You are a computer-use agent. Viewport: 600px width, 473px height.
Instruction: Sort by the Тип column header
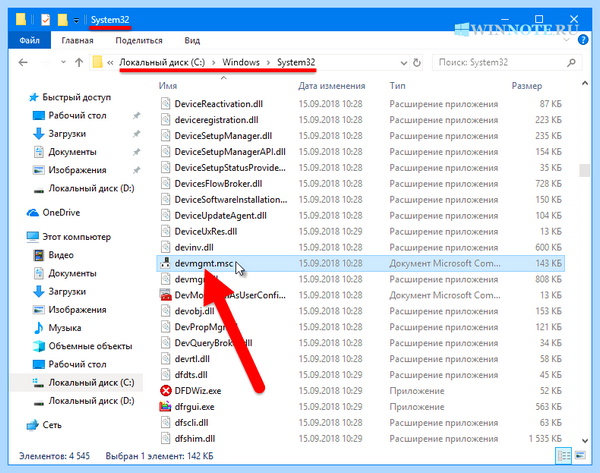(398, 86)
